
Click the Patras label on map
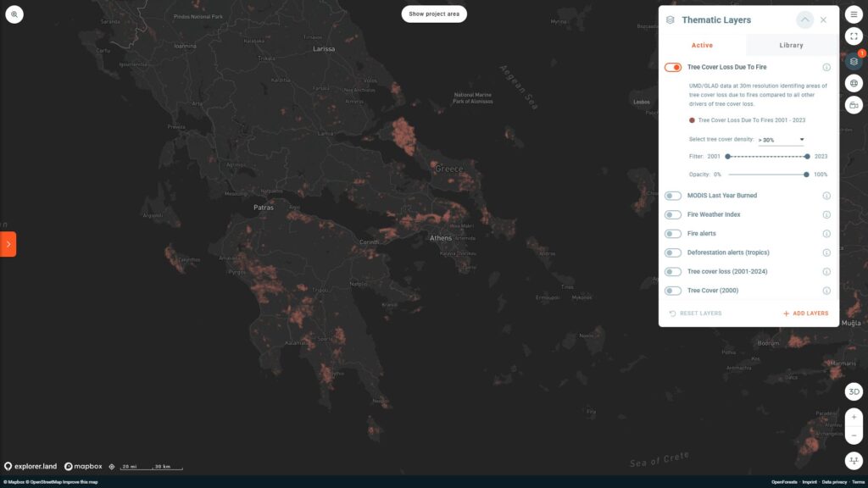[264, 208]
